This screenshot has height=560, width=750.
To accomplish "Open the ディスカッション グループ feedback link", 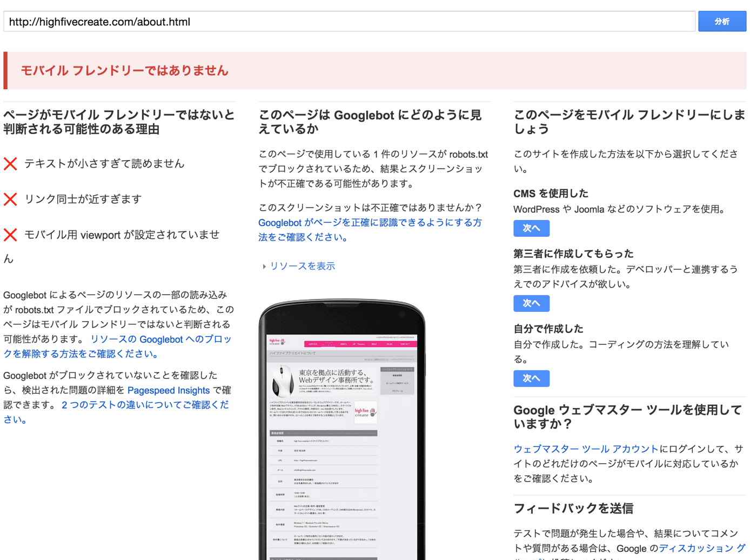I will tap(702, 548).
